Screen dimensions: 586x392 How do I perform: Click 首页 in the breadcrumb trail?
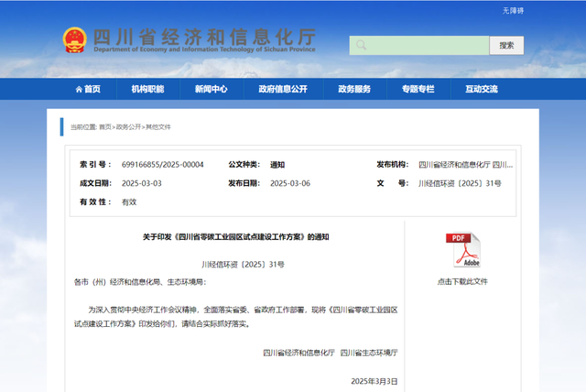[x=105, y=127]
